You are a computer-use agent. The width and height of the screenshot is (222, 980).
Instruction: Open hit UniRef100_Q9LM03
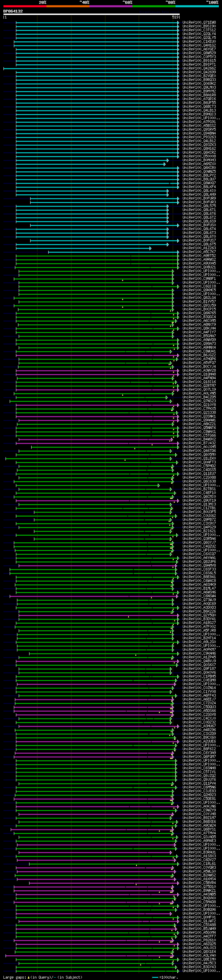(x=199, y=88)
